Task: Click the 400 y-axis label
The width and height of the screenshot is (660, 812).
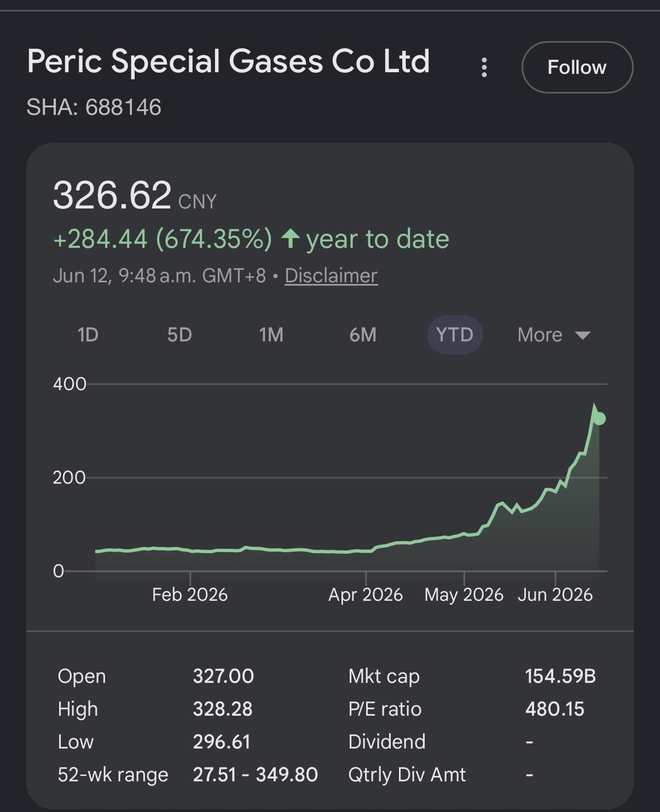Action: click(x=70, y=384)
